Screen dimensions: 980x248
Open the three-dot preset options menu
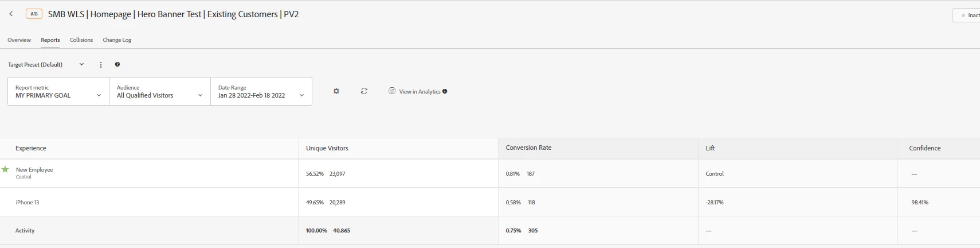[x=101, y=65]
